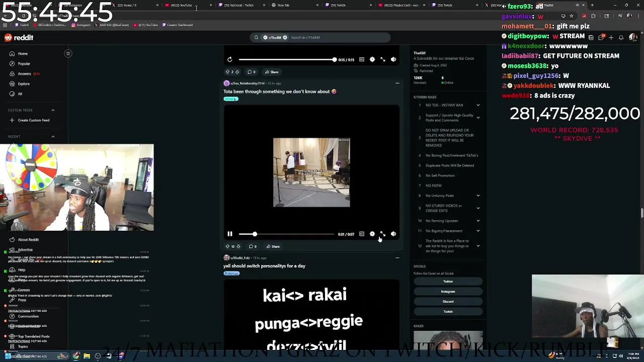
Task: Toggle captions on the 0:15 video
Action: pyautogui.click(x=361, y=59)
